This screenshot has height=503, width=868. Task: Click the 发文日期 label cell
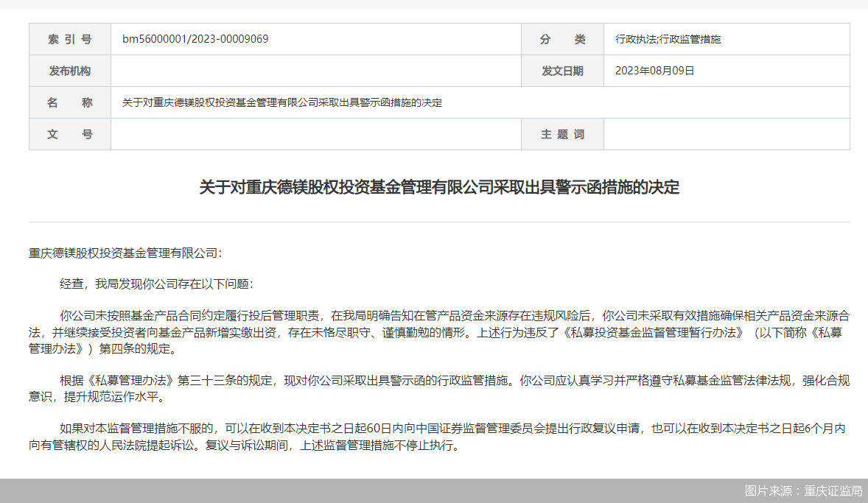coord(562,71)
